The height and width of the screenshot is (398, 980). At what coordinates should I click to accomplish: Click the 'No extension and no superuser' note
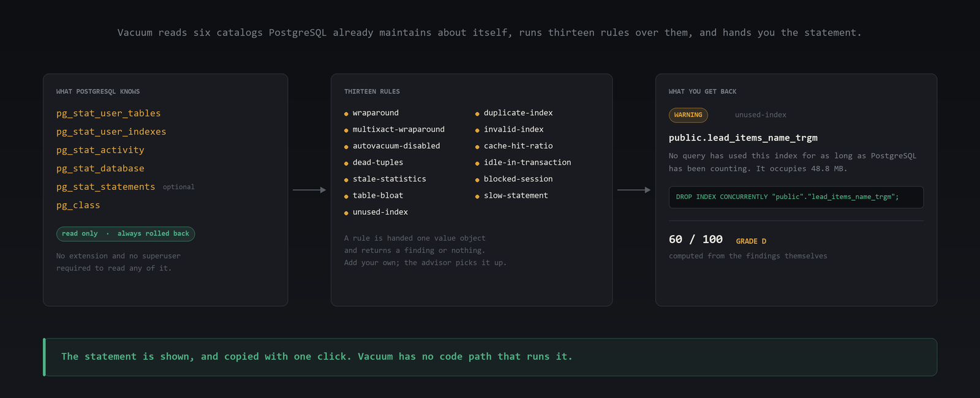pos(118,262)
